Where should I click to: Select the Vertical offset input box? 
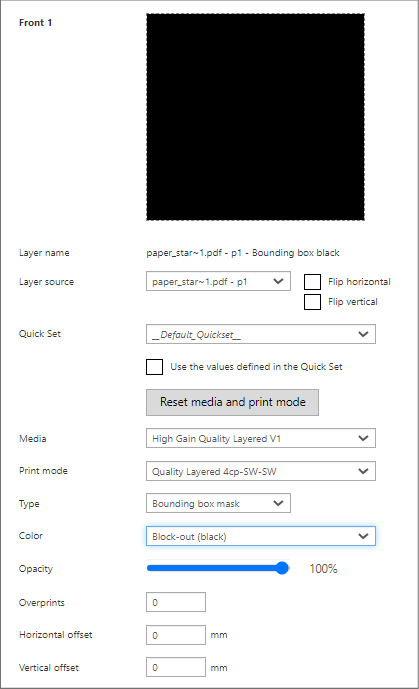click(x=176, y=667)
